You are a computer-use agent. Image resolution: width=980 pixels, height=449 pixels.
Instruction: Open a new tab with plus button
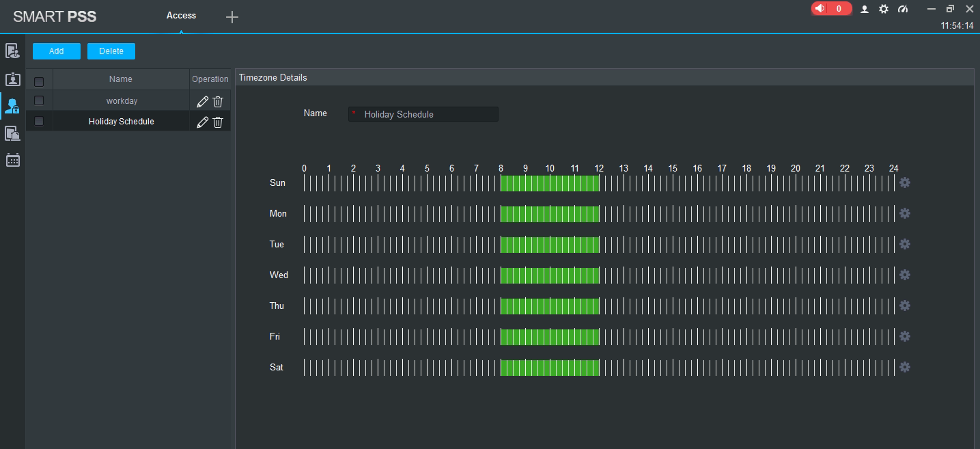tap(232, 17)
